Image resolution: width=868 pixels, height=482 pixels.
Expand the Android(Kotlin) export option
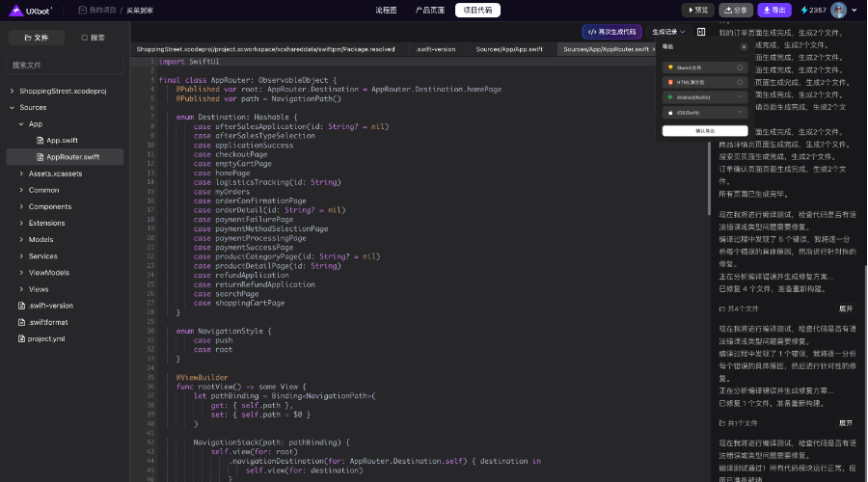pyautogui.click(x=740, y=97)
